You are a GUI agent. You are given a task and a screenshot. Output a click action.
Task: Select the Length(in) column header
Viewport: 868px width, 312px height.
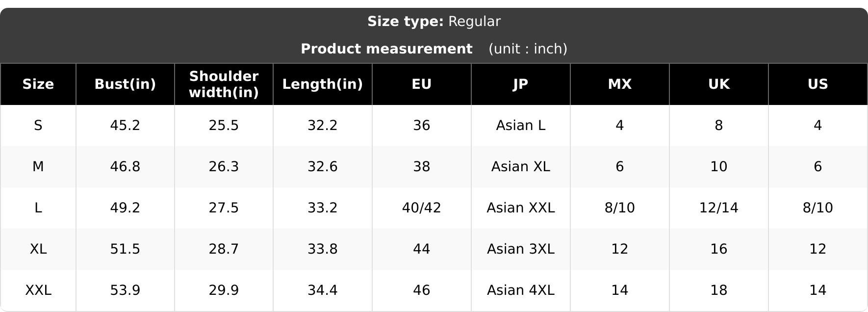(323, 84)
